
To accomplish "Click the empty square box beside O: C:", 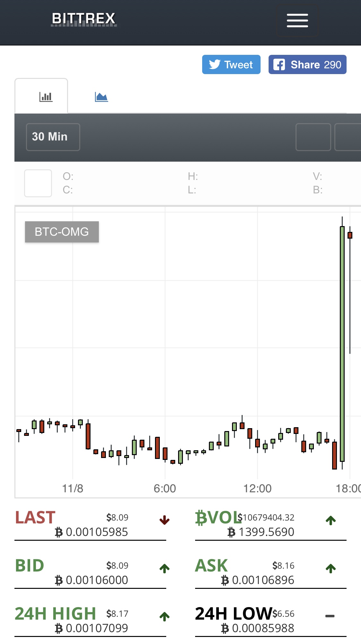I will point(38,183).
